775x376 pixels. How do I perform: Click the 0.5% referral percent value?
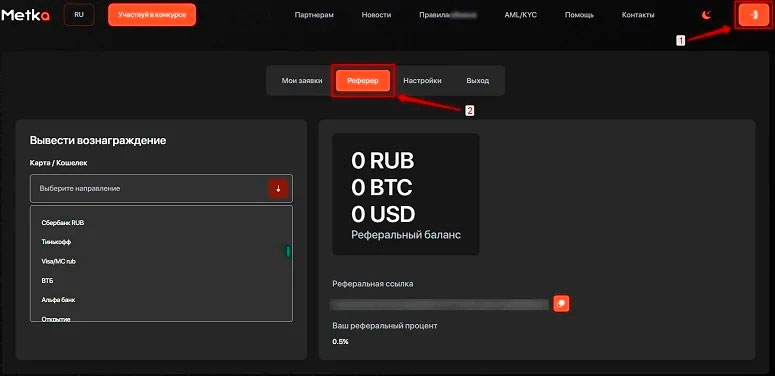point(341,341)
